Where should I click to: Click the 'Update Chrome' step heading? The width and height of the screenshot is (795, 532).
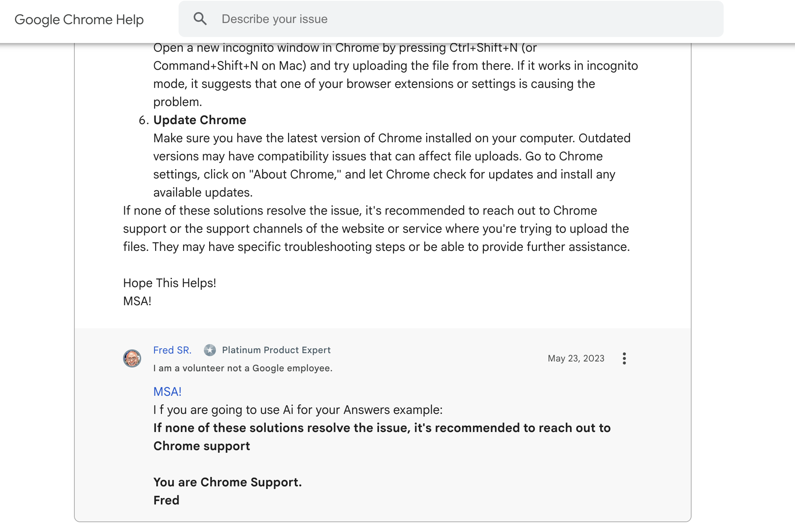(x=200, y=120)
